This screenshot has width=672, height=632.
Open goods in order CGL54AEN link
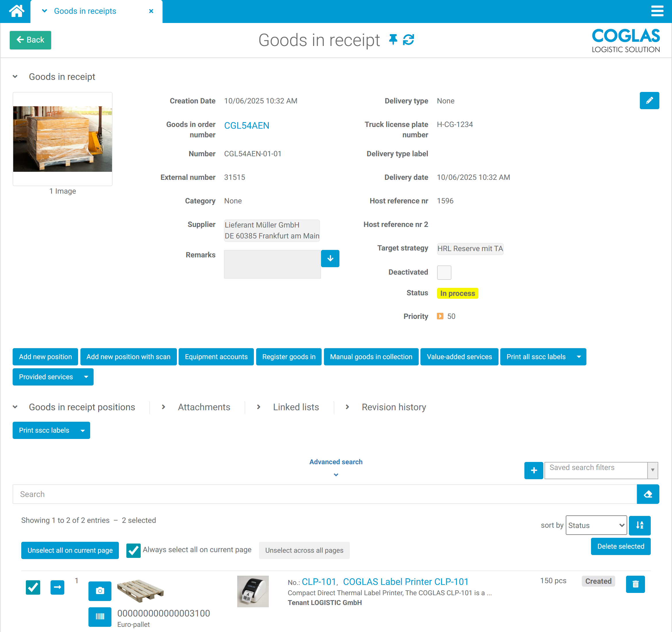[x=246, y=126]
